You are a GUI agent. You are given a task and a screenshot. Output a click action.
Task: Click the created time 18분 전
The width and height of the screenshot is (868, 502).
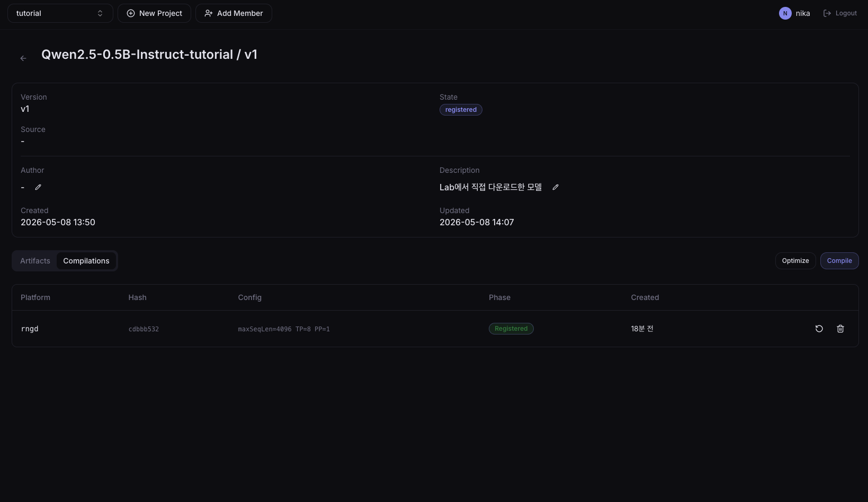point(642,329)
